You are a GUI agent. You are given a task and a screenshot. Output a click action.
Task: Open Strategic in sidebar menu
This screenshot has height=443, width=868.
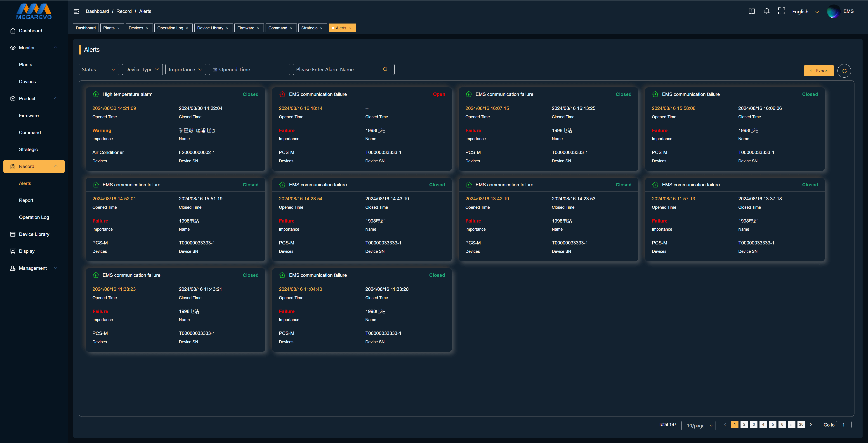point(28,149)
